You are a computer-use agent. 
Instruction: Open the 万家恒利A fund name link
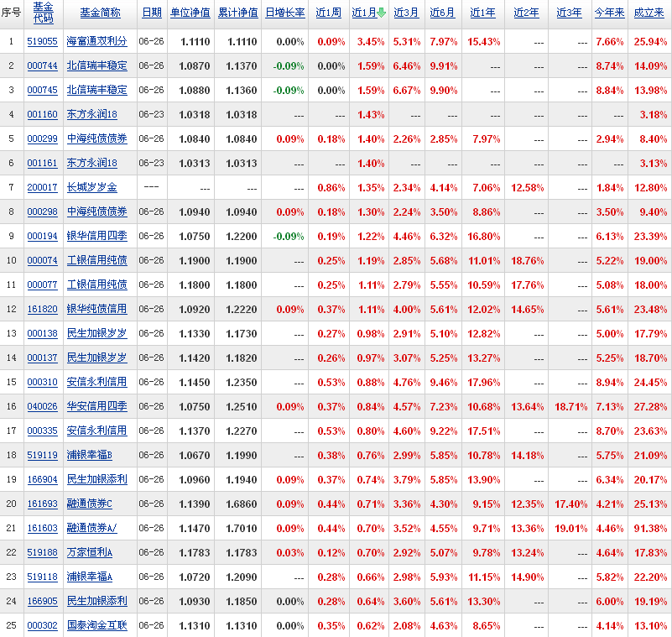(x=89, y=552)
